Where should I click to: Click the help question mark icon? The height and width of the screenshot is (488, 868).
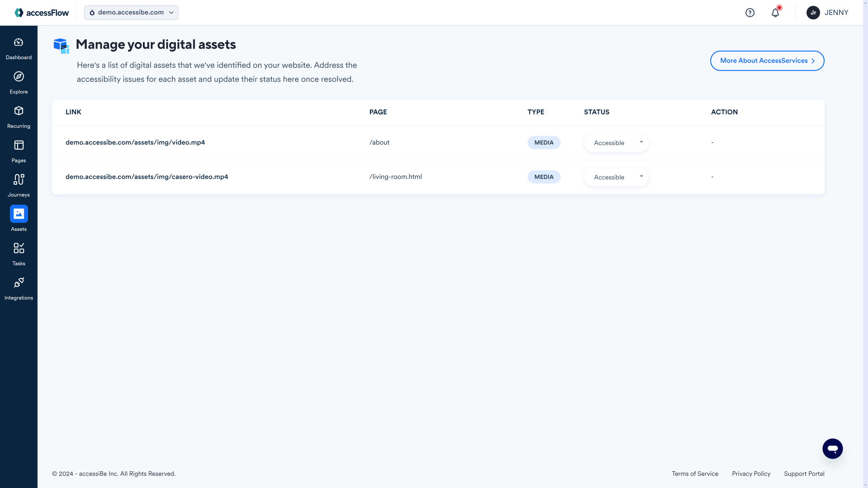tap(750, 13)
